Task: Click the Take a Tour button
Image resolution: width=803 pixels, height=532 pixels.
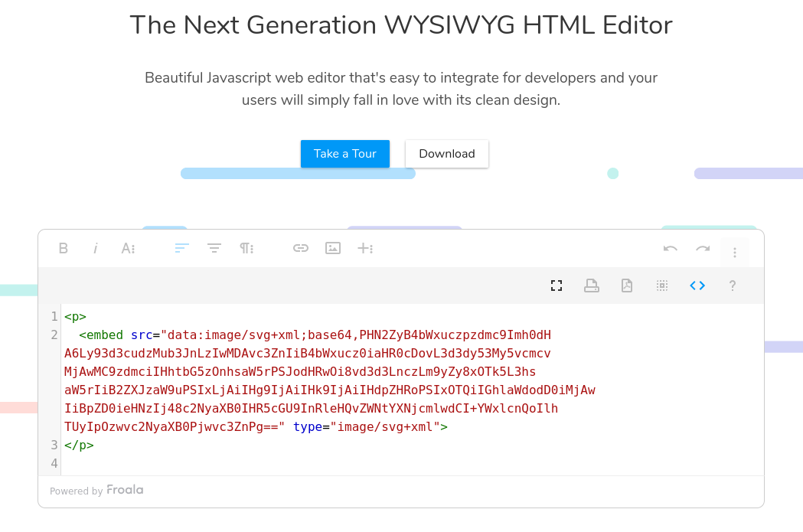Action: (x=345, y=154)
